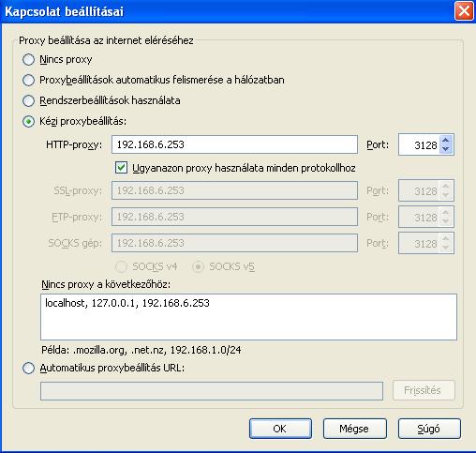The image size is (476, 453).
Task: Select Kézi proxybeállítás radio button
Action: tap(28, 121)
